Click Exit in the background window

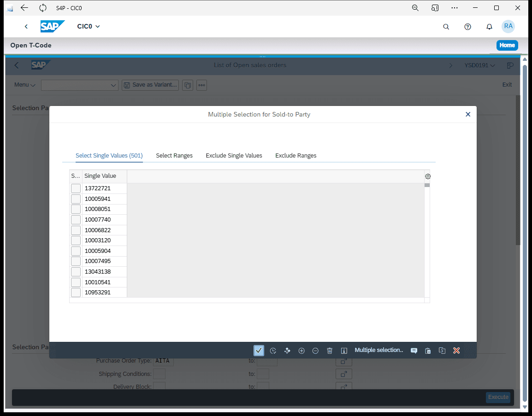(x=507, y=85)
